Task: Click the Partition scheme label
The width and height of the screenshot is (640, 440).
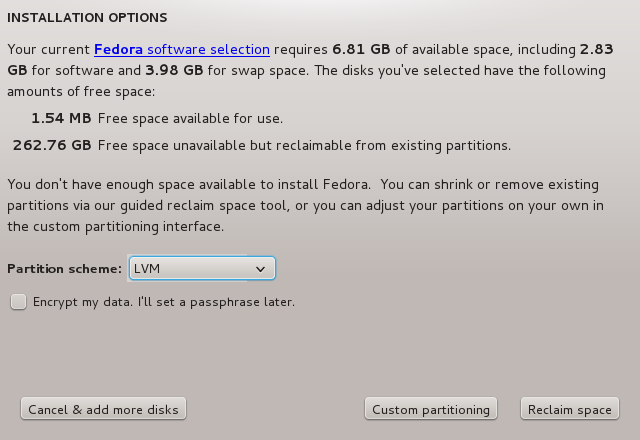Action: (x=64, y=269)
